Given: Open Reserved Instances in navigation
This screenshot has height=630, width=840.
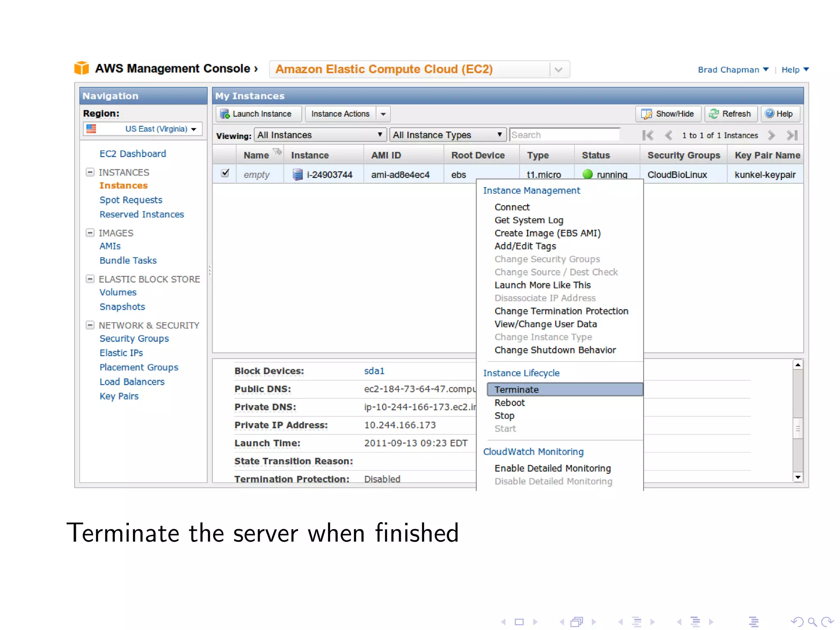Looking at the screenshot, I should [142, 215].
